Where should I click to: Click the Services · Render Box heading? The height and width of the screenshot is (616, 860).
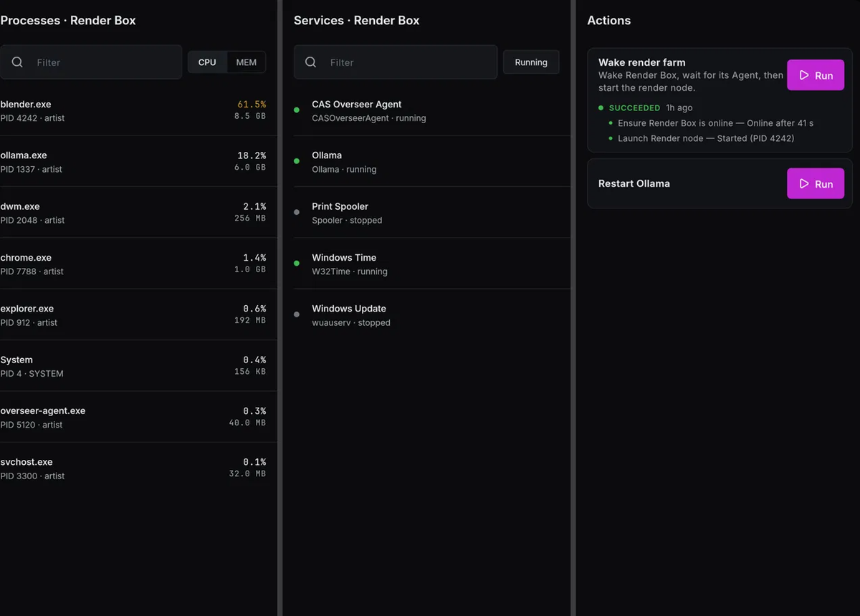tap(356, 20)
